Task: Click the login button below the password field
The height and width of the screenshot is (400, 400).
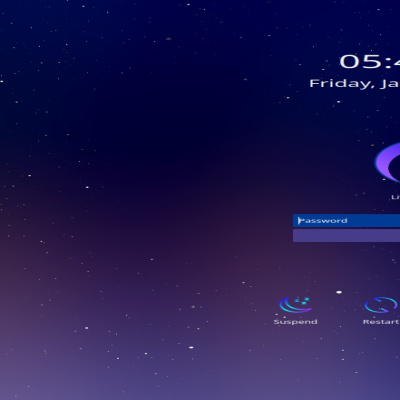Action: click(x=346, y=236)
